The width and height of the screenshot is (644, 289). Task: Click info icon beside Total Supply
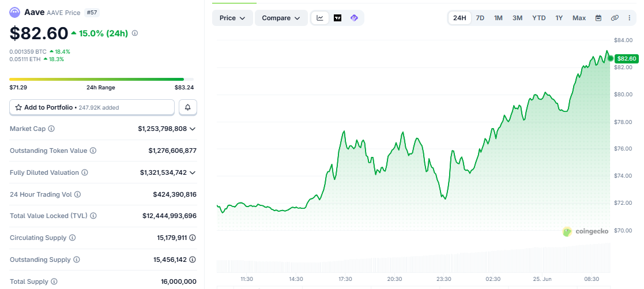click(54, 282)
